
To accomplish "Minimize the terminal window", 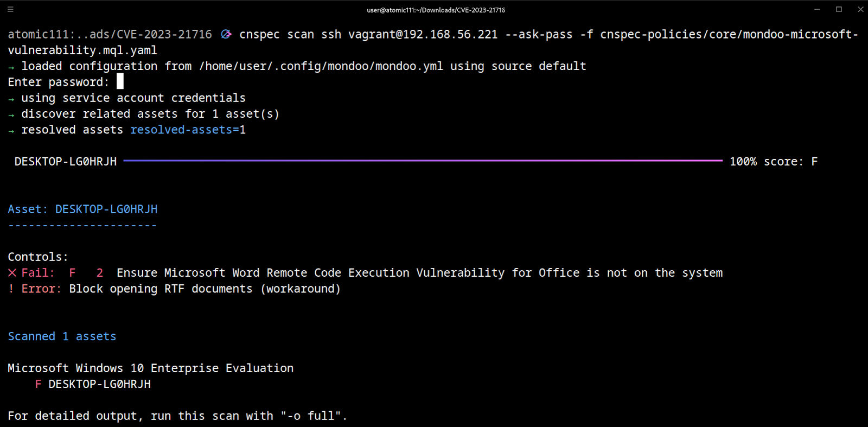I will tap(816, 9).
